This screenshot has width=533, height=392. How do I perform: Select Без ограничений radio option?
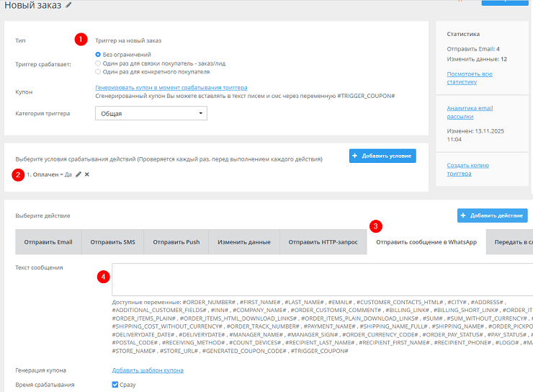pyautogui.click(x=99, y=54)
